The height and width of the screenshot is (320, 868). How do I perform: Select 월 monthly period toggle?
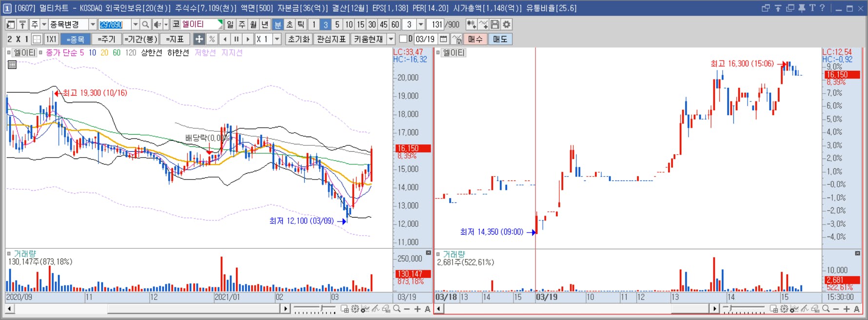click(x=254, y=24)
